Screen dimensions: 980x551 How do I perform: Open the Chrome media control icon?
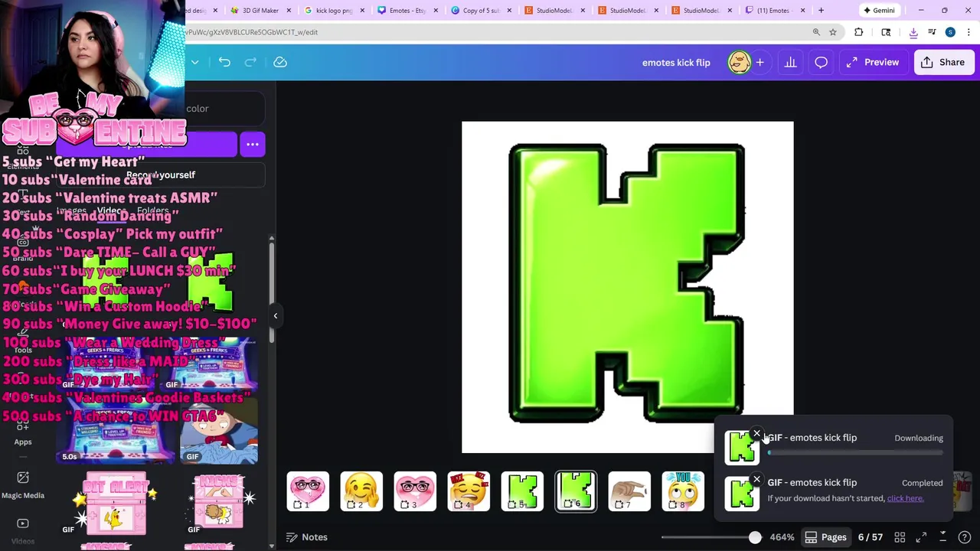(932, 32)
